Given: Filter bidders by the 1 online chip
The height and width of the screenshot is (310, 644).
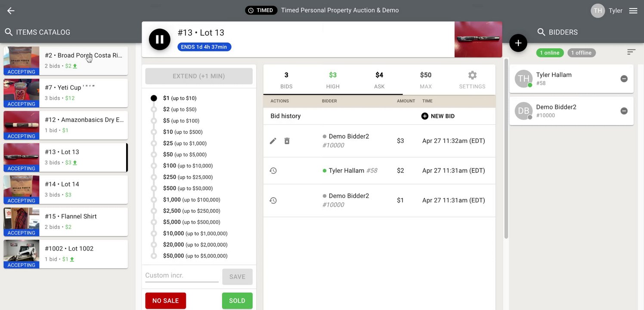Looking at the screenshot, I should coord(550,53).
